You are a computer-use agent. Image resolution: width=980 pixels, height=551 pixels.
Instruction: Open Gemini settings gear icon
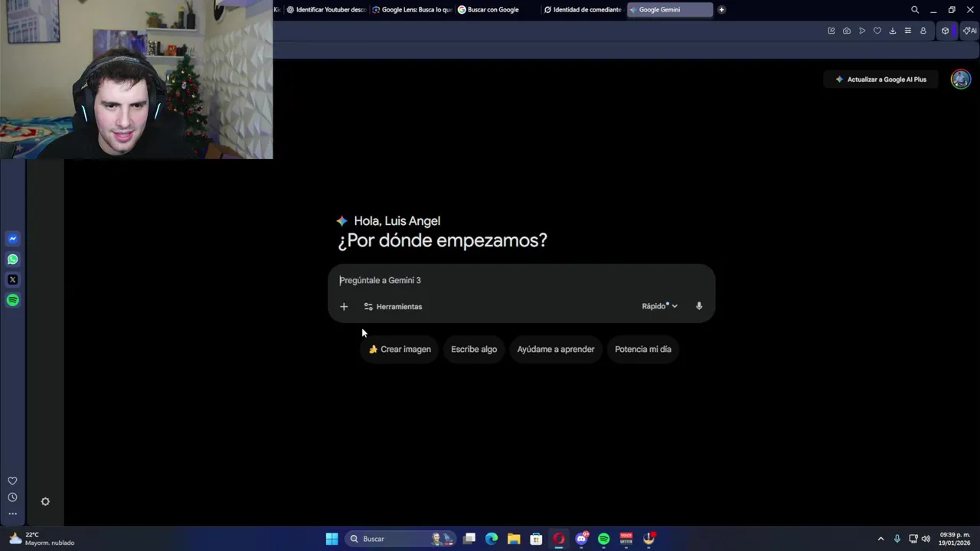45,501
